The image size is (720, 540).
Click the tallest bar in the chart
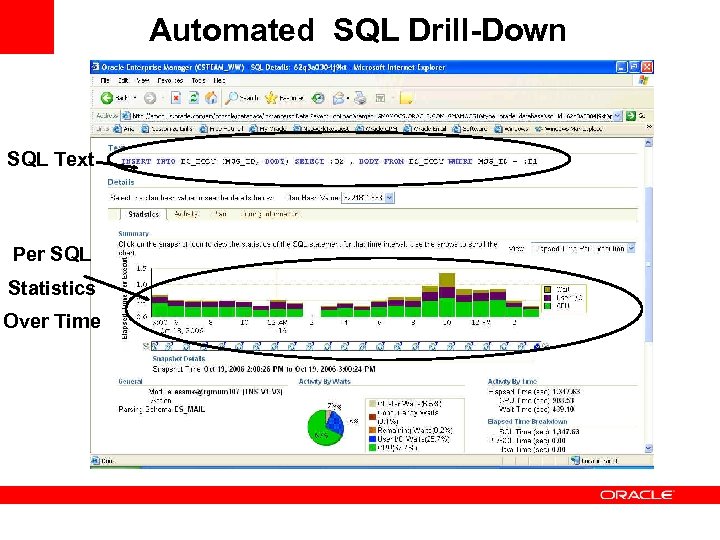pyautogui.click(x=447, y=295)
